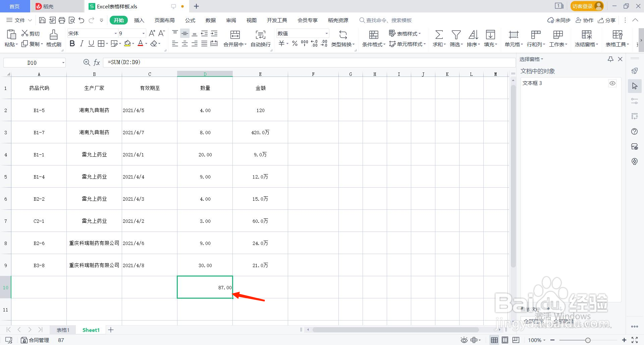Click the 分享 share button
Screen dimensions: 644x345
607,20
